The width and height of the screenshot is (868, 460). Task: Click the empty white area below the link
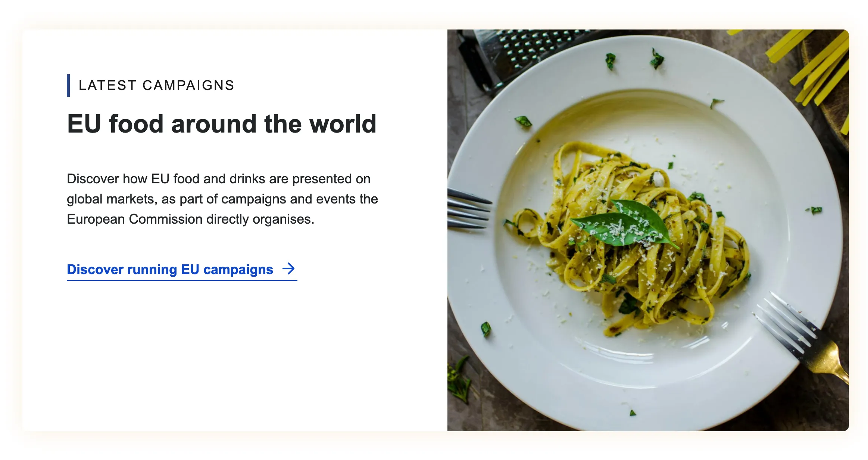(x=224, y=355)
